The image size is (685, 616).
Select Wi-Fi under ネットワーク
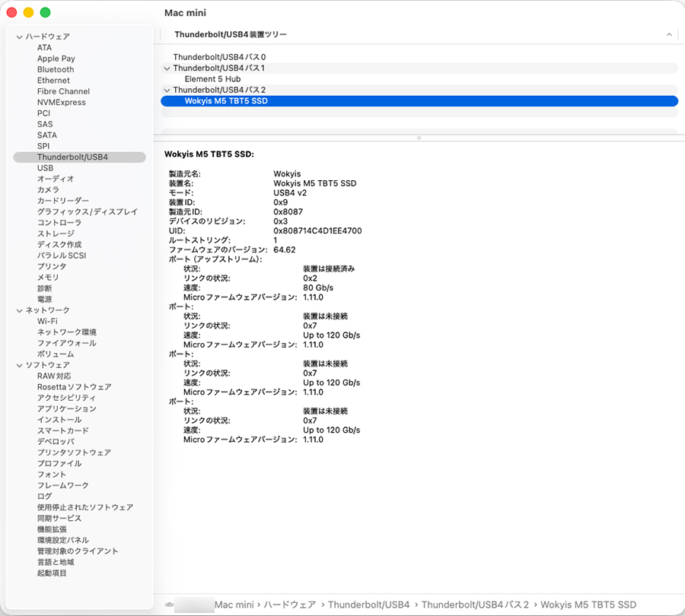(x=47, y=322)
